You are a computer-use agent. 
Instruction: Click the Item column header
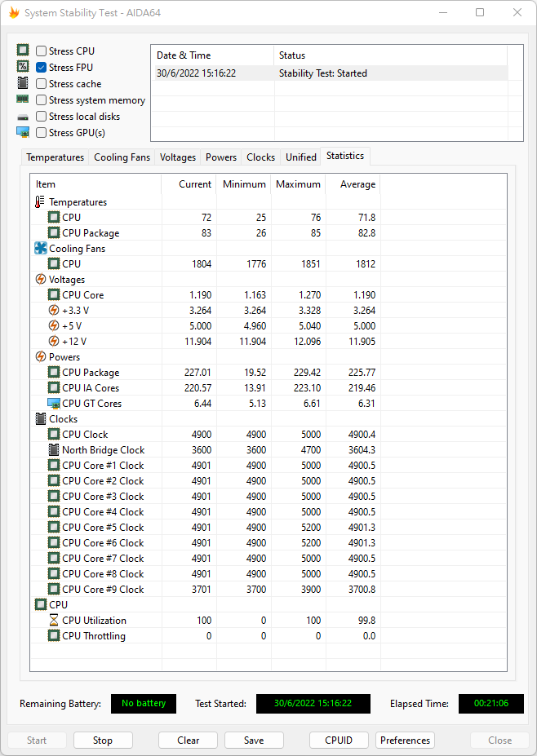coord(96,184)
